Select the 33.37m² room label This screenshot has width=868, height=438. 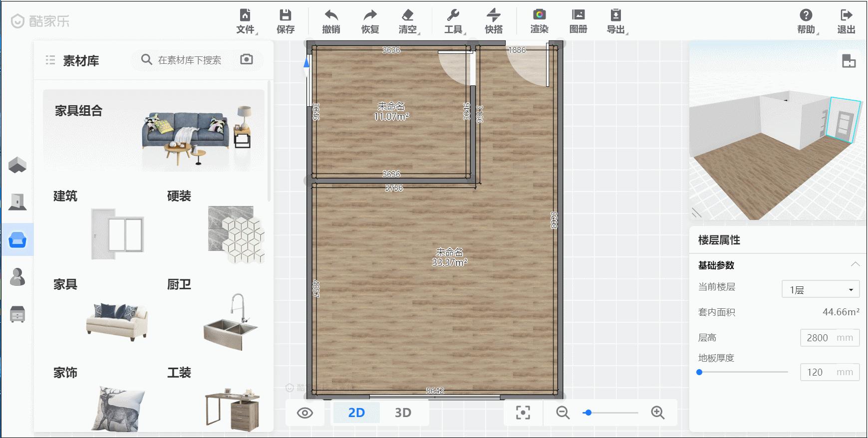point(449,257)
